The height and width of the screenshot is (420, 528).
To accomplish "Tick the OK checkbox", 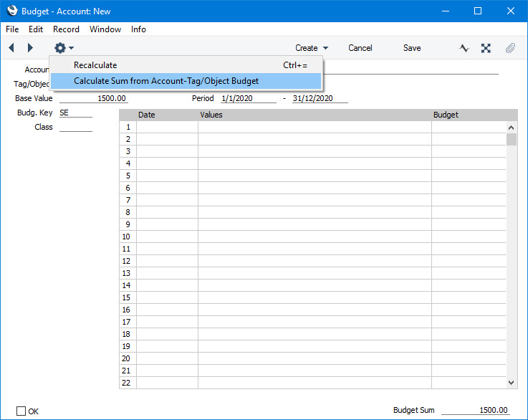I will (x=21, y=411).
